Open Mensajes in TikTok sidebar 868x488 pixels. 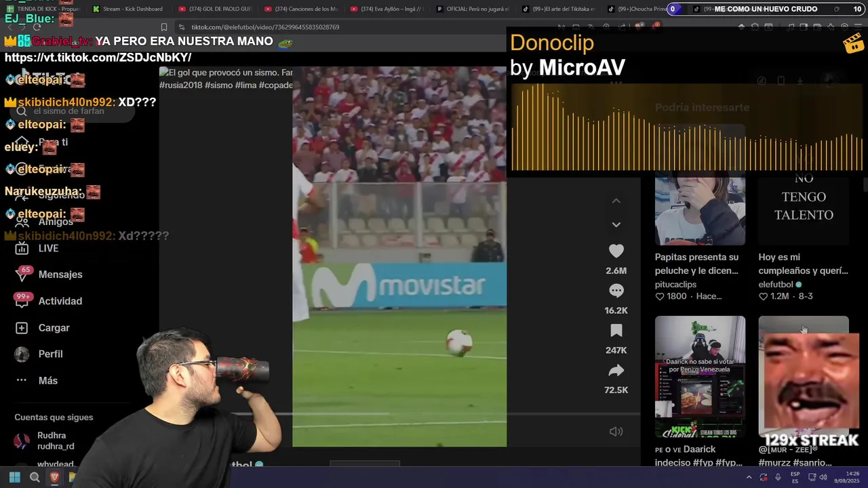tap(60, 274)
